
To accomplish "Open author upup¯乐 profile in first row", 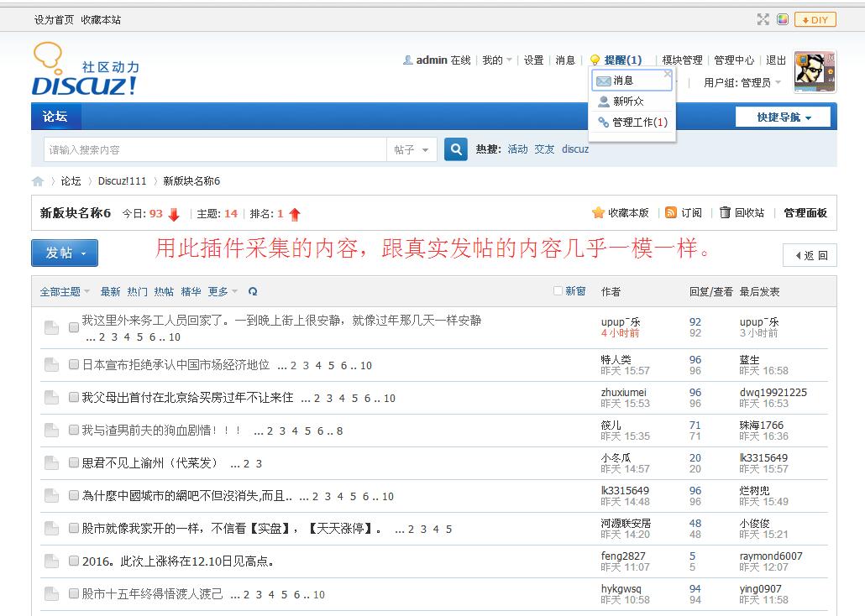I will 621,321.
